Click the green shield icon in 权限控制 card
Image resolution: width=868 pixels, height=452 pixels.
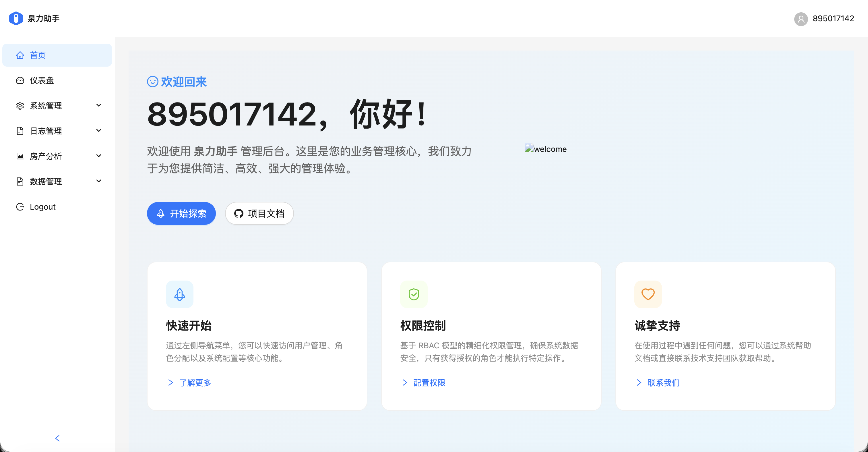413,294
